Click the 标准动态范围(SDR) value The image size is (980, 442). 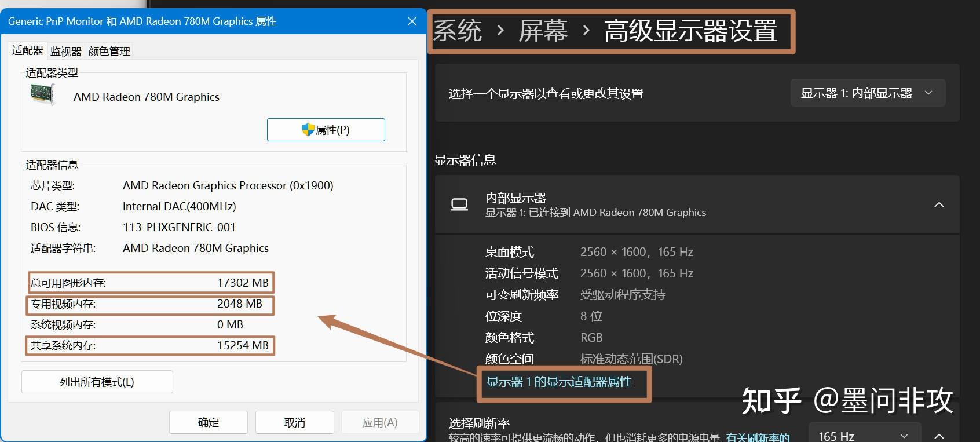(x=631, y=359)
